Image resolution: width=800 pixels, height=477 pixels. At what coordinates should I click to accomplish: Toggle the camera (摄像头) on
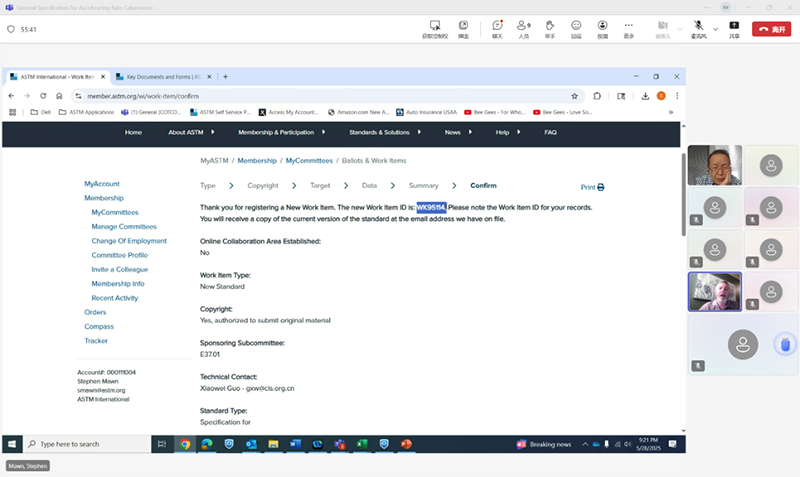(662, 27)
